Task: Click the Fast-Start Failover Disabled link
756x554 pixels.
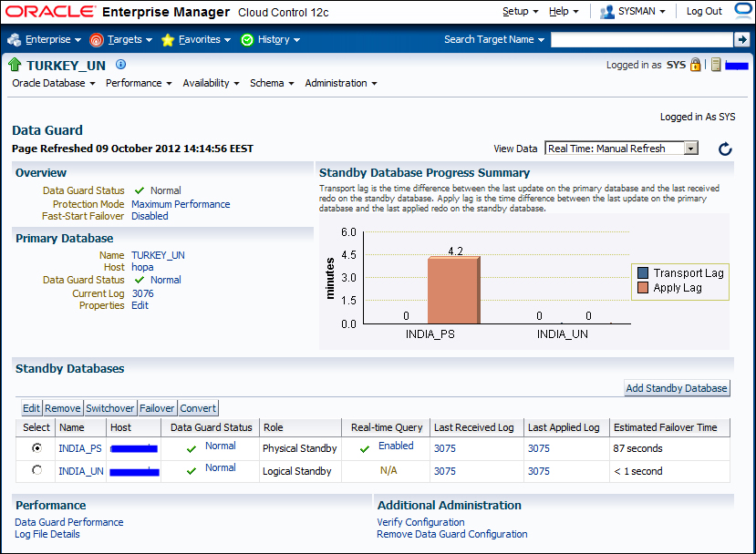Action: tap(150, 216)
